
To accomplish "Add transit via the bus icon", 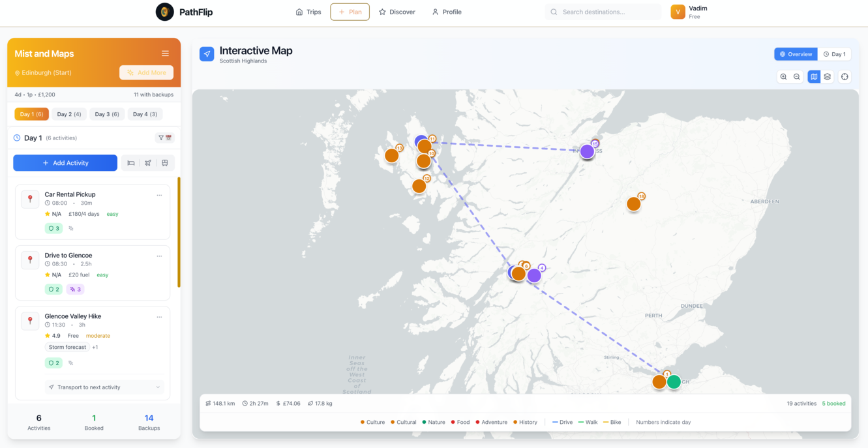I will pos(165,163).
